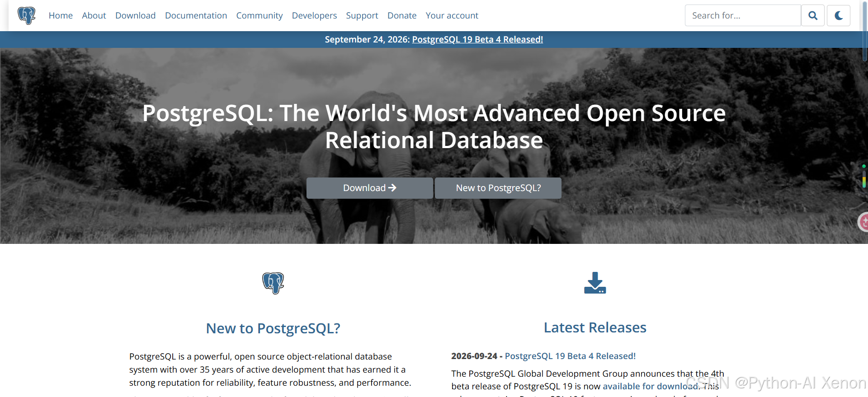Viewport: 868px width, 397px height.
Task: Click the hero Download button with arrow
Action: (x=370, y=188)
